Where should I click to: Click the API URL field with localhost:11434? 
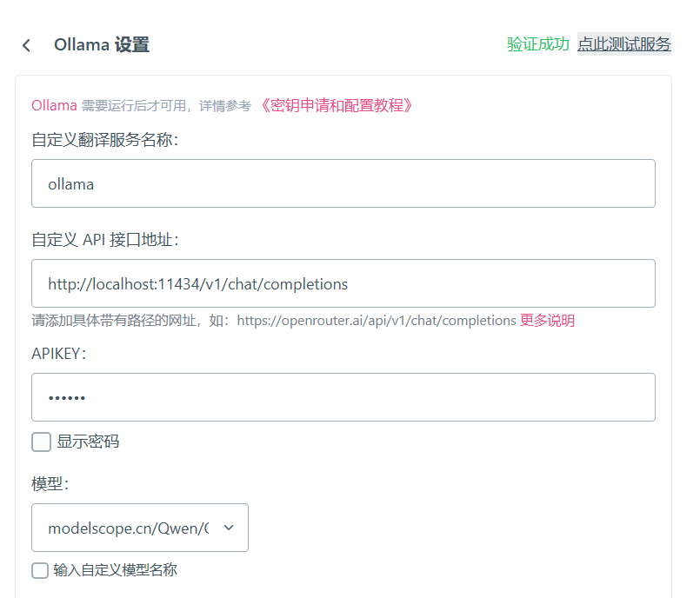pyautogui.click(x=343, y=283)
